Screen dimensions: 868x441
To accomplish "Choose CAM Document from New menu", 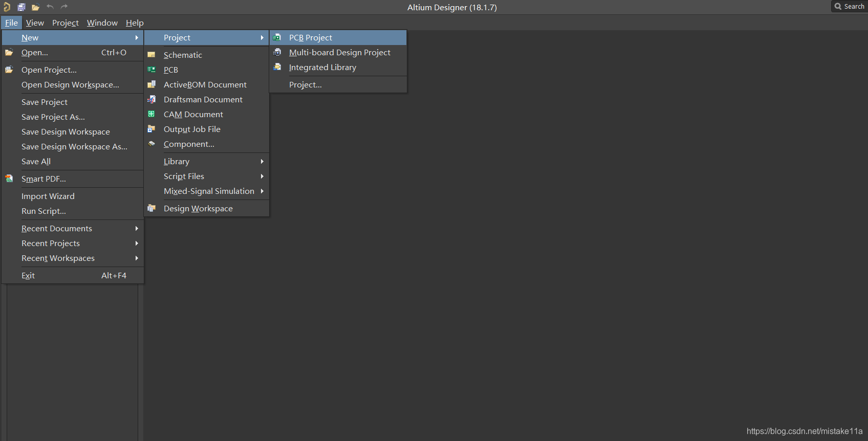I will pos(193,114).
